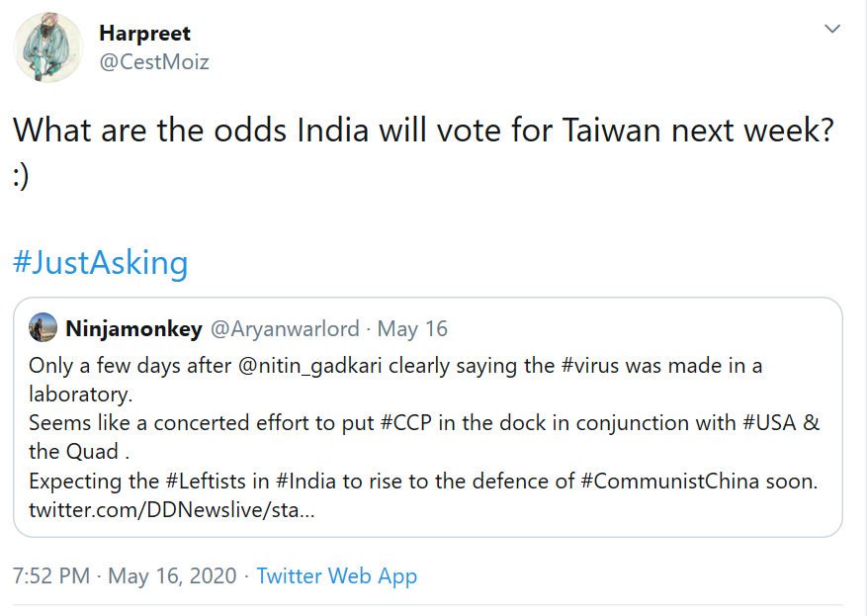This screenshot has height=616, width=867.
Task: Open the #USA hashtag
Action: [771, 423]
